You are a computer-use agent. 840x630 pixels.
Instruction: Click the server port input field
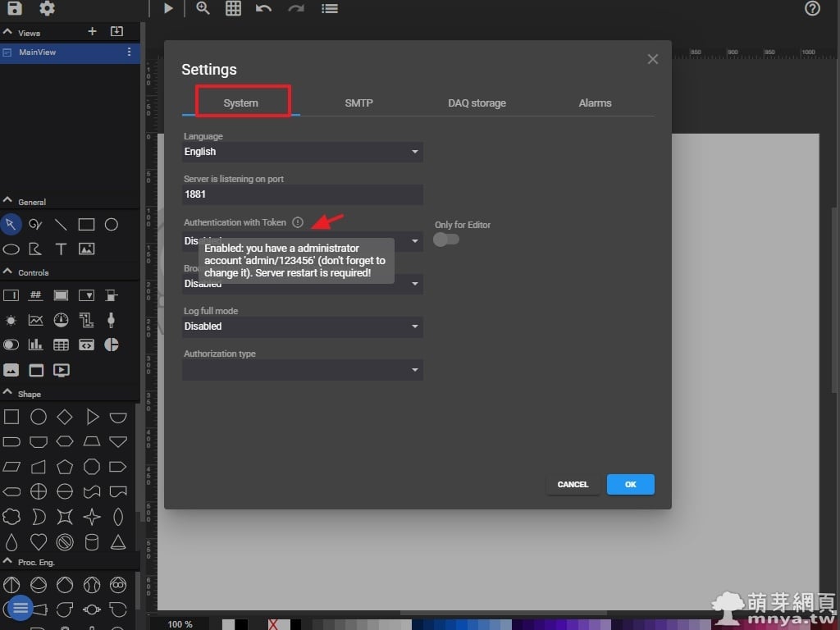(302, 194)
